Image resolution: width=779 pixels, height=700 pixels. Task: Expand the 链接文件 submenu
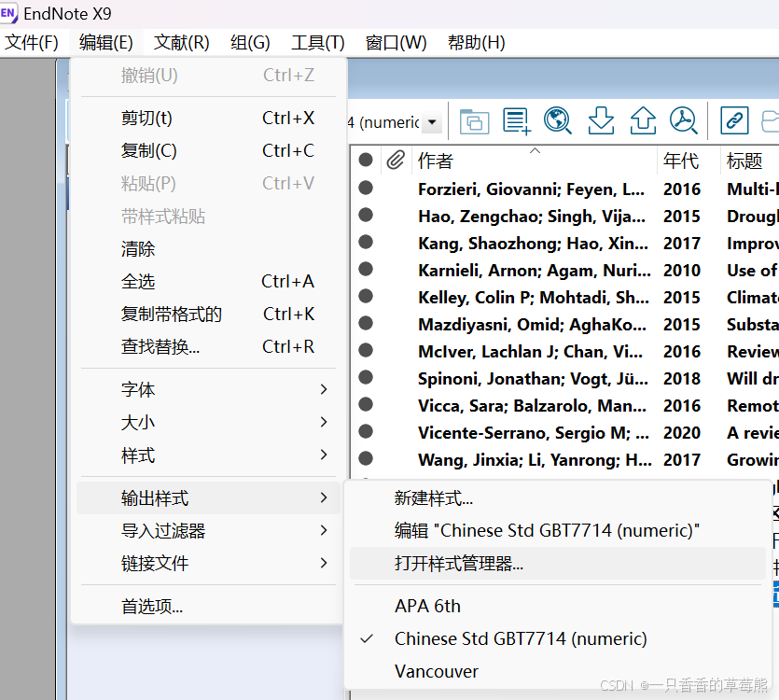pyautogui.click(x=209, y=564)
